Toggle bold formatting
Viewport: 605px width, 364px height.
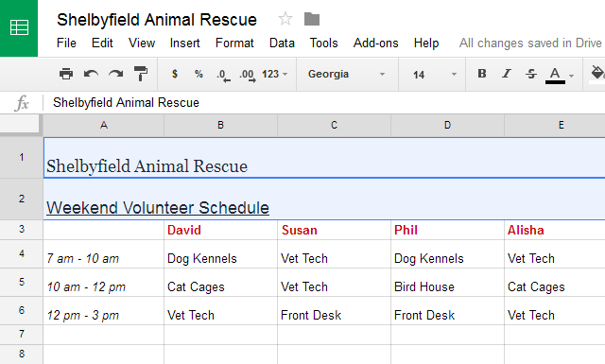482,74
